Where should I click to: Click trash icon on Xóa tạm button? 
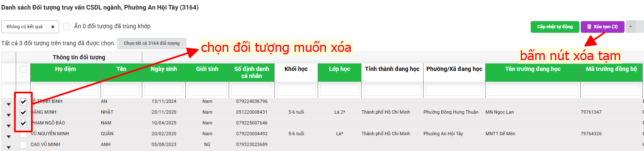(x=589, y=27)
